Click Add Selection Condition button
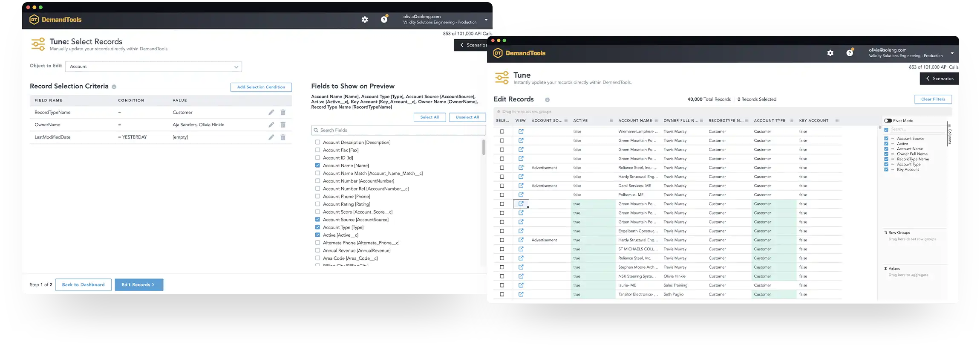 click(x=261, y=87)
